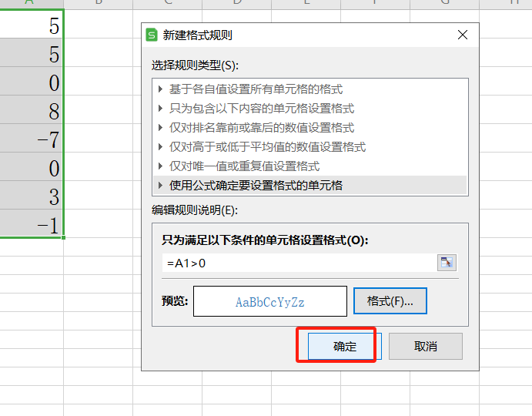Select rule 仅对高于或低于平均值的数值设置格式
Image resolution: width=532 pixels, height=416 pixels.
(309, 147)
